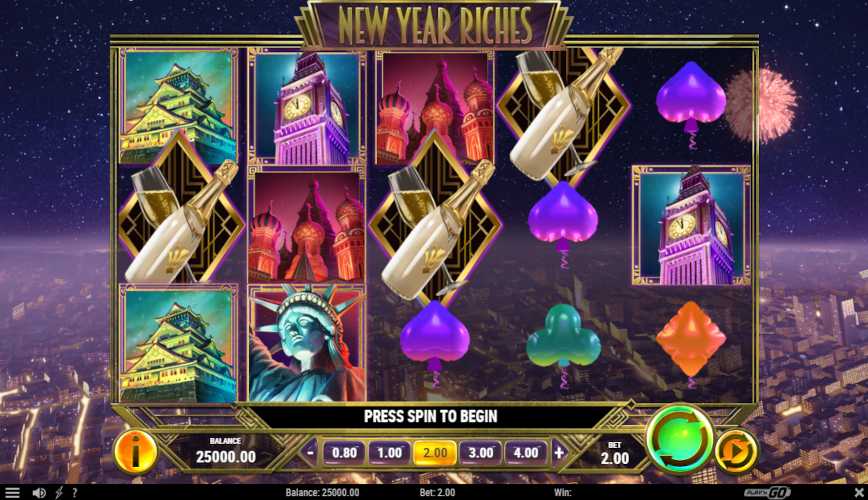Select the 1.00 bet level
This screenshot has height=500, width=868.
tap(389, 453)
